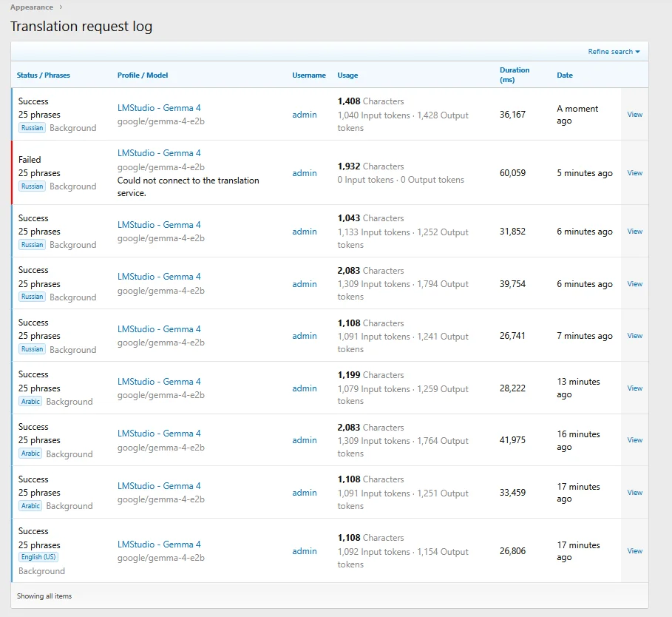
Task: Open LMStudio - Gemma 4 profile in 41,975 ms row
Action: click(159, 434)
